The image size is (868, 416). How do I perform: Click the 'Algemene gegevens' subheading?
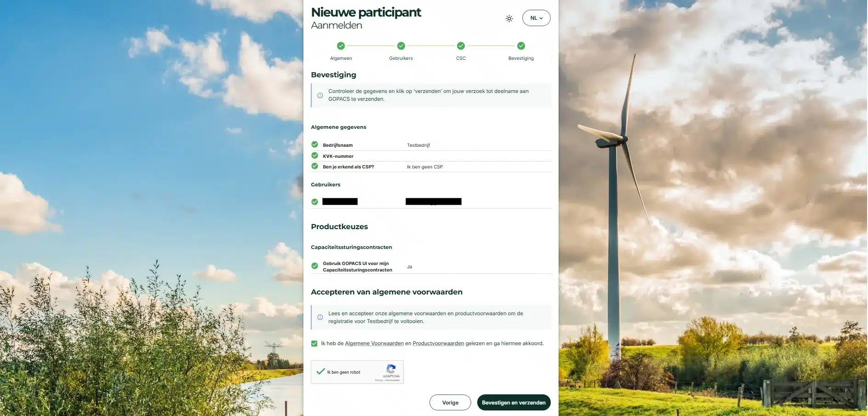click(338, 127)
